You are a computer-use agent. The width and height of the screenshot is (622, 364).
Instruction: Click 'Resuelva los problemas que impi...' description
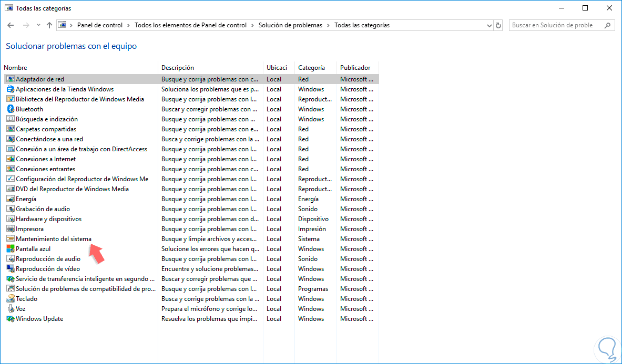click(x=209, y=319)
